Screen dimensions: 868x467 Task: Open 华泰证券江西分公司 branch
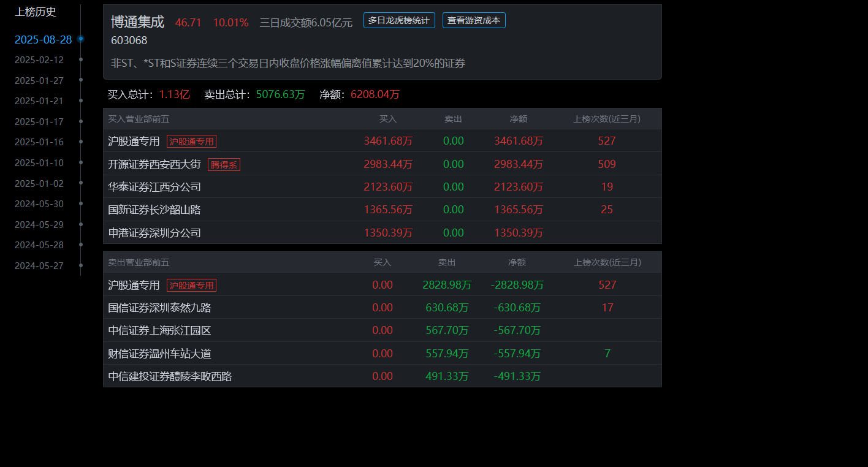[x=154, y=187]
